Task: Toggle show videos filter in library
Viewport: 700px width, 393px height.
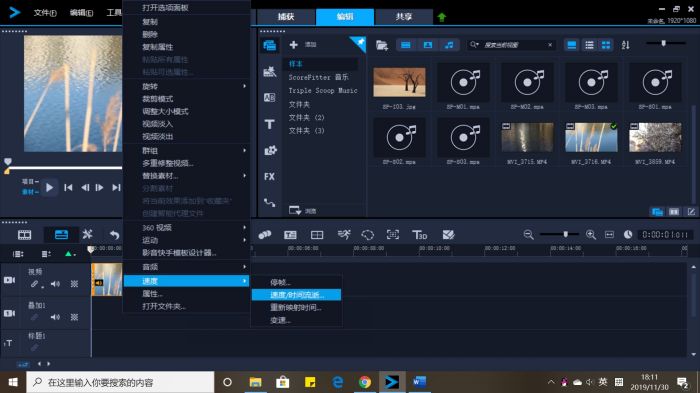Action: point(405,45)
